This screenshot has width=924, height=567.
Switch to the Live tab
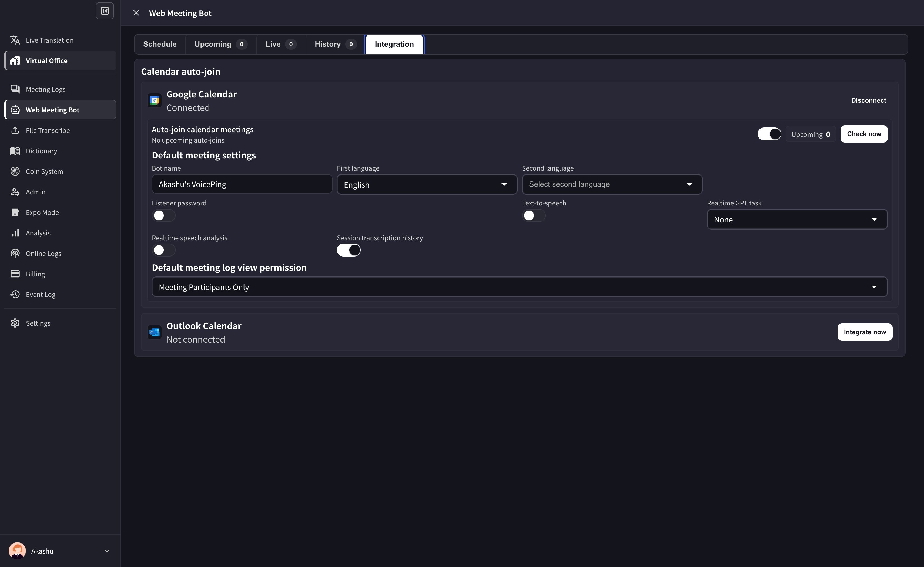(281, 44)
